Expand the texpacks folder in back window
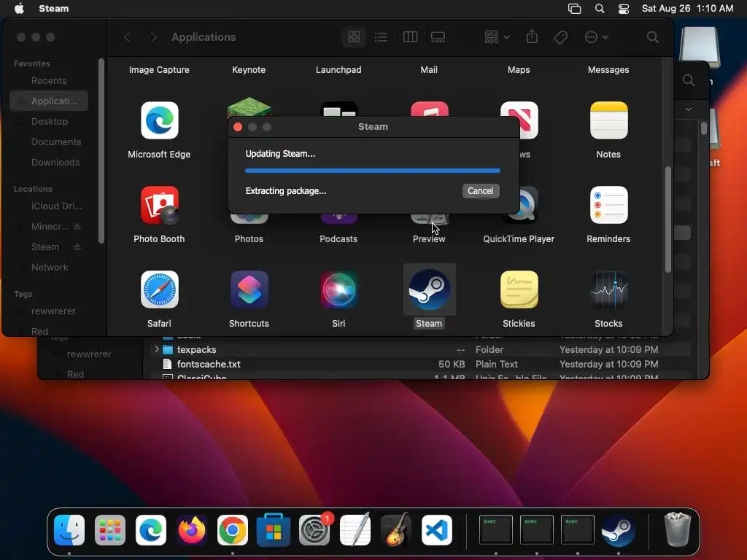This screenshot has height=560, width=747. click(x=156, y=349)
